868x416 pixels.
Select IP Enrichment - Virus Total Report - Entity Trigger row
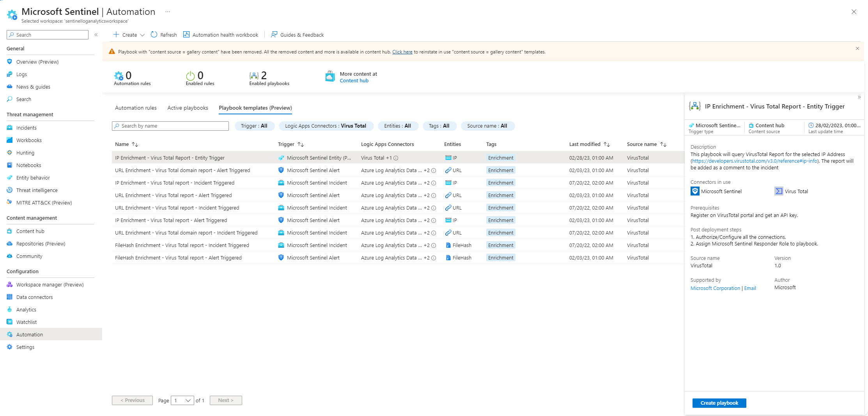point(398,158)
